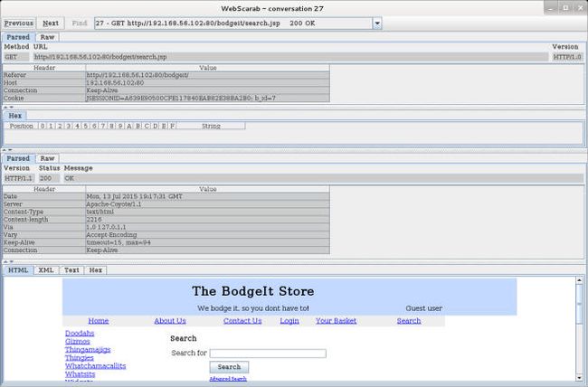Click the Search button in BodgeIt page
The height and width of the screenshot is (387, 588).
pyautogui.click(x=229, y=367)
